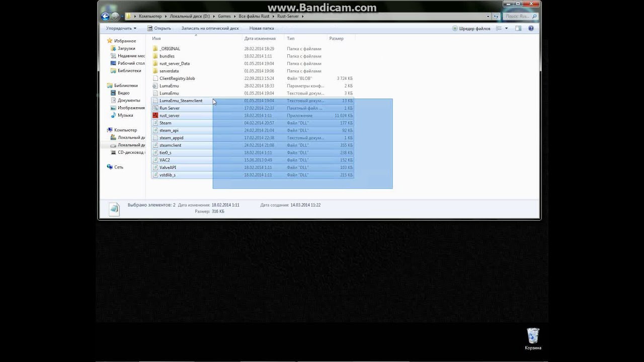Open Загрузки in the navigation pane
The image size is (644, 362).
126,48
